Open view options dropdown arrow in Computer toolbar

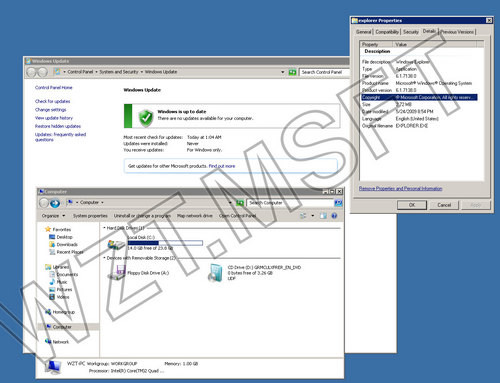pyautogui.click(x=313, y=216)
